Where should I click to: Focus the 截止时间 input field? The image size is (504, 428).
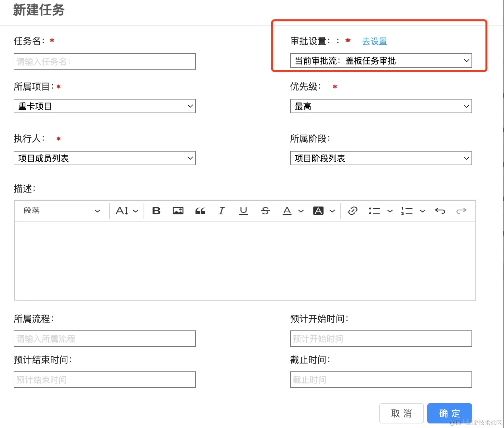click(x=381, y=380)
